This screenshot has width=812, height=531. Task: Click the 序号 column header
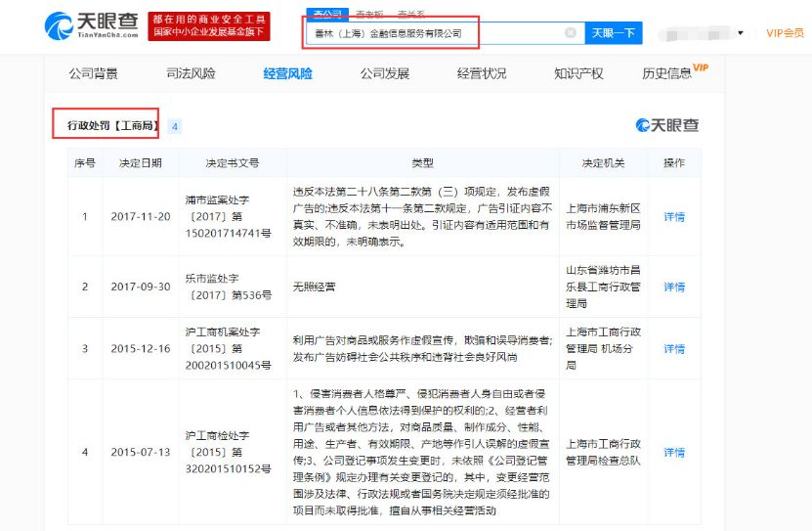click(85, 163)
